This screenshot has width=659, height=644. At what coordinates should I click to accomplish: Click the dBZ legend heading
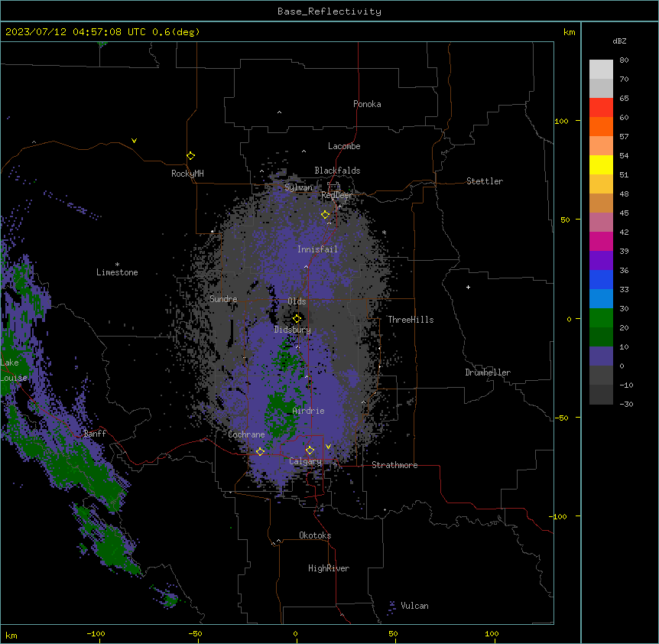pyautogui.click(x=619, y=41)
